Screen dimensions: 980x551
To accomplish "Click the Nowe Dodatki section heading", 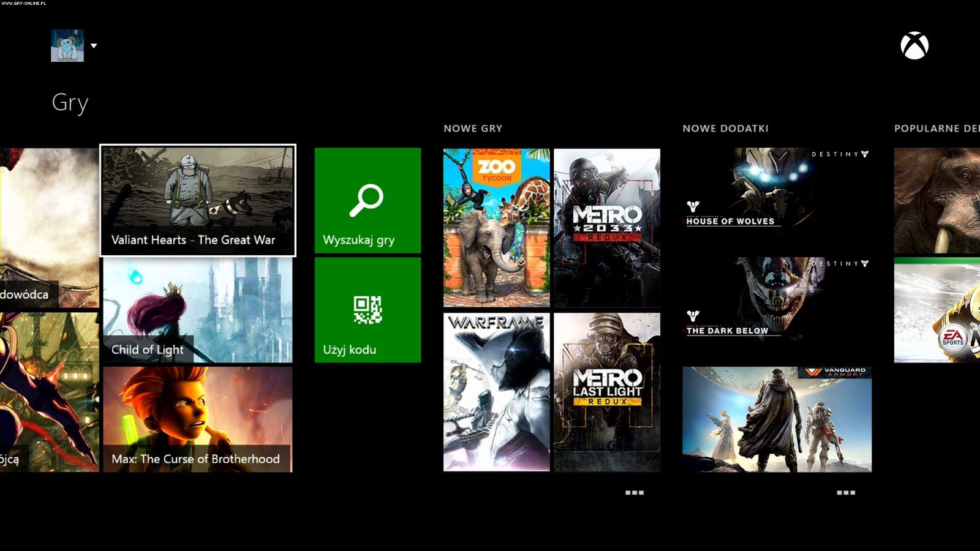I will [725, 129].
